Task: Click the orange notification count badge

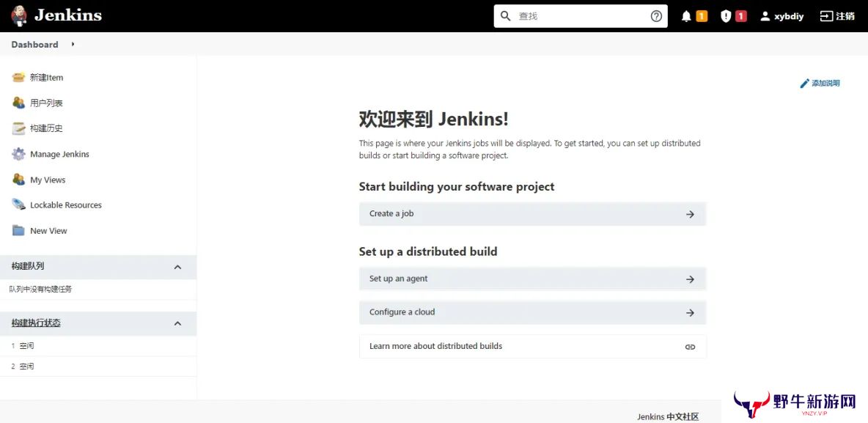Action: click(x=702, y=16)
